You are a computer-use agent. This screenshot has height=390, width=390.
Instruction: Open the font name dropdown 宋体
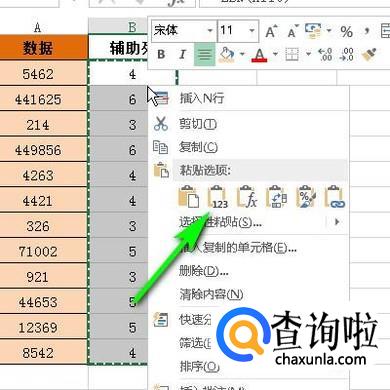point(184,31)
